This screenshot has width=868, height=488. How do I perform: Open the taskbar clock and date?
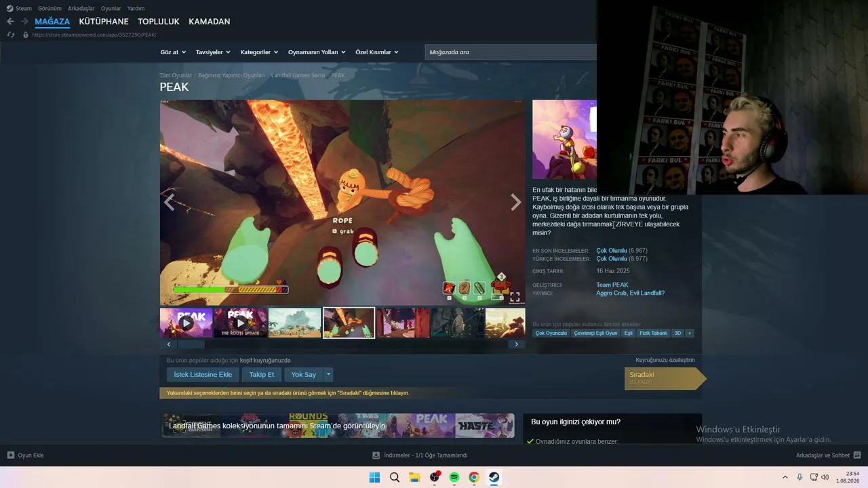click(848, 477)
